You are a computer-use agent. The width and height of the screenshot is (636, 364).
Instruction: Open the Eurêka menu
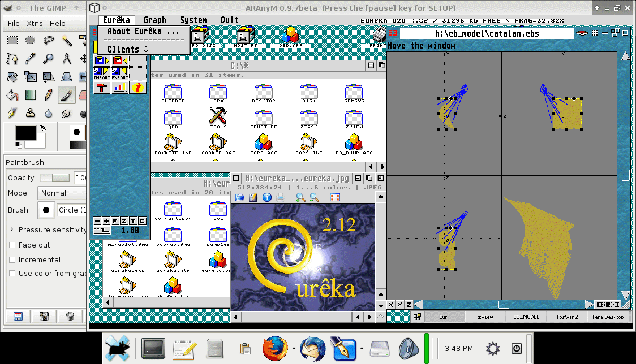117,20
